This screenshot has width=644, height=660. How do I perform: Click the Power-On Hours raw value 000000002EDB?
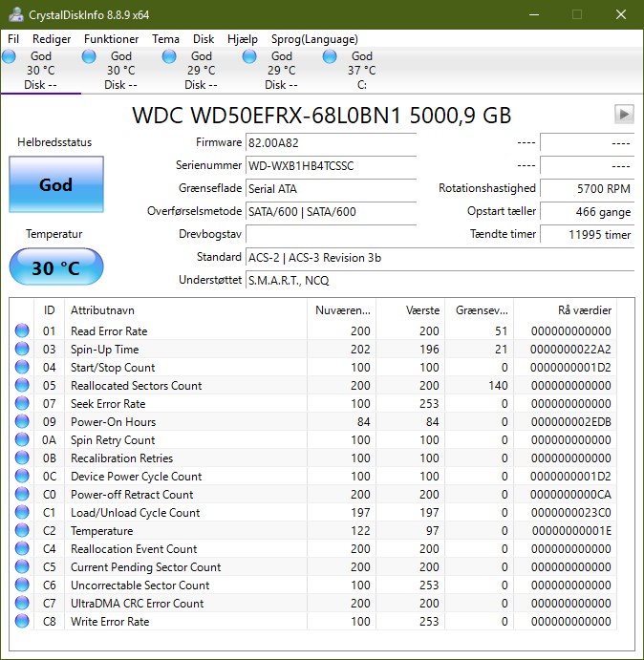click(570, 422)
